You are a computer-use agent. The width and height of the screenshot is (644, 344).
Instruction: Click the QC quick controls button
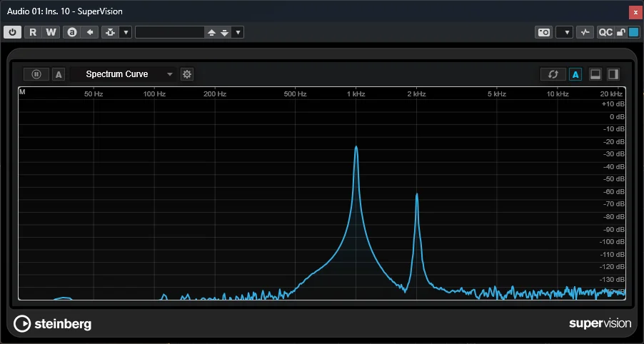[x=605, y=32]
